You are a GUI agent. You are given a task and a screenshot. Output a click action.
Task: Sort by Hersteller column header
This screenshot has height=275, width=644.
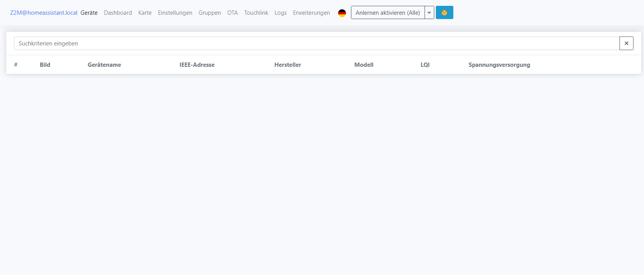tap(288, 65)
